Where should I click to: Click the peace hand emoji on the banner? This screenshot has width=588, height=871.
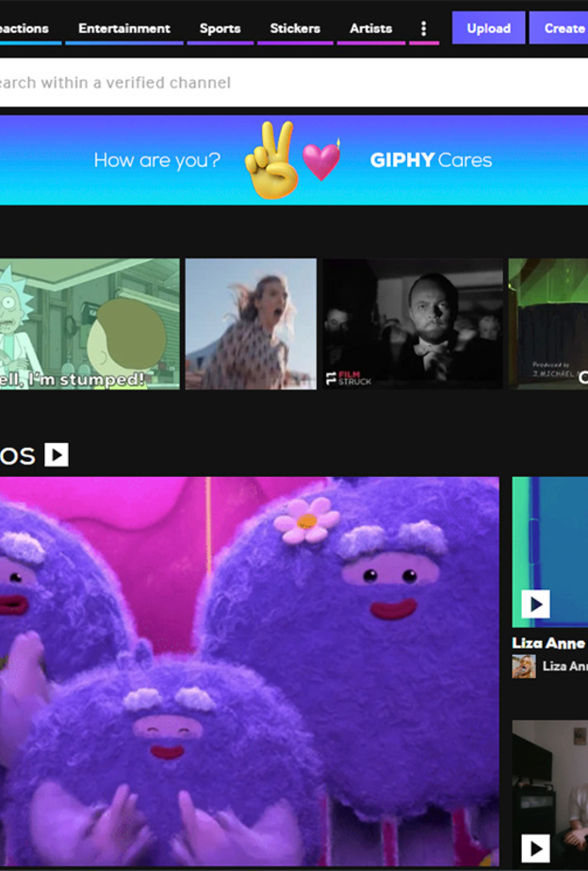pyautogui.click(x=271, y=160)
